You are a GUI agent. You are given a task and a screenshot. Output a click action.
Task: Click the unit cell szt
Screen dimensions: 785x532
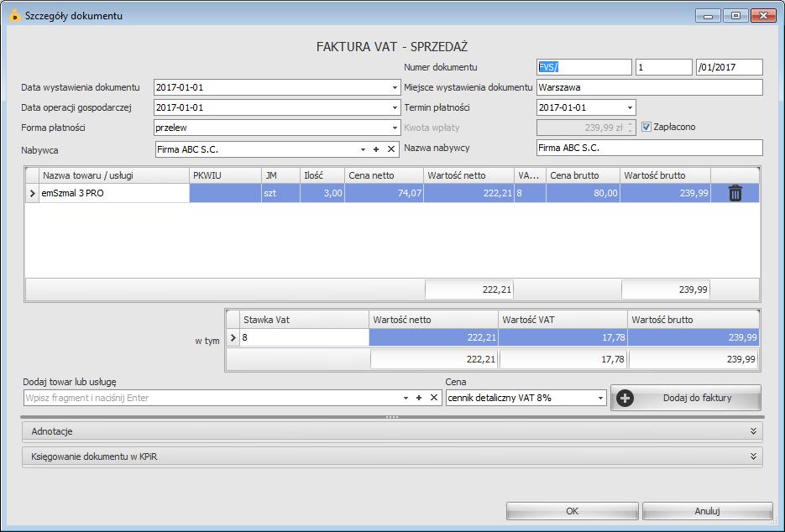click(281, 193)
